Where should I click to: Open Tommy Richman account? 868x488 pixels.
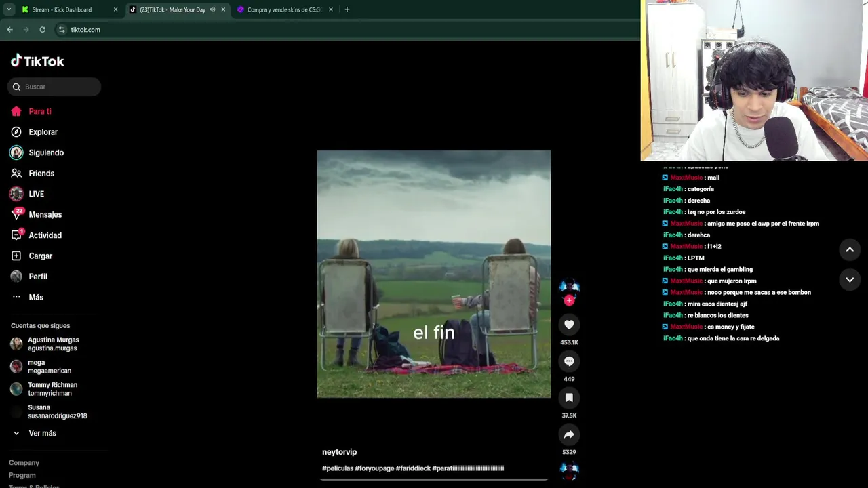click(x=44, y=389)
